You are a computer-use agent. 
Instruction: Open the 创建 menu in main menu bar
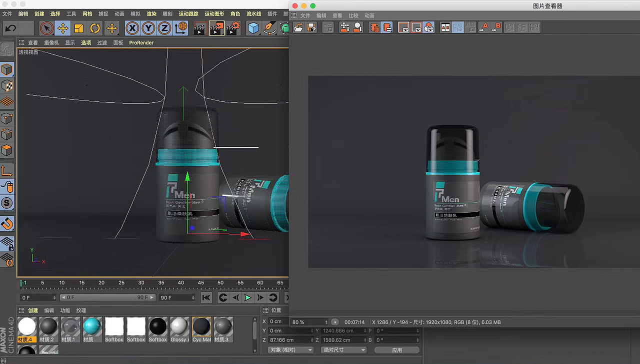[39, 14]
